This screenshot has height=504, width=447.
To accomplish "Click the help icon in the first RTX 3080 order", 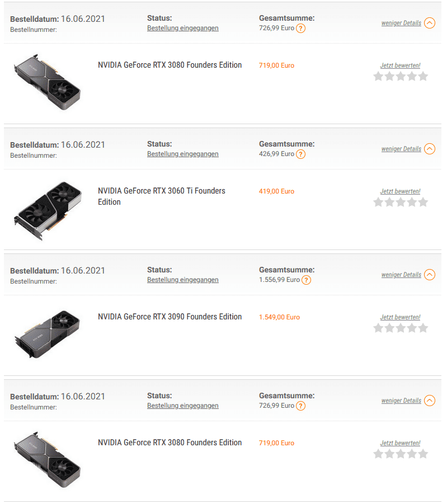I will (300, 28).
